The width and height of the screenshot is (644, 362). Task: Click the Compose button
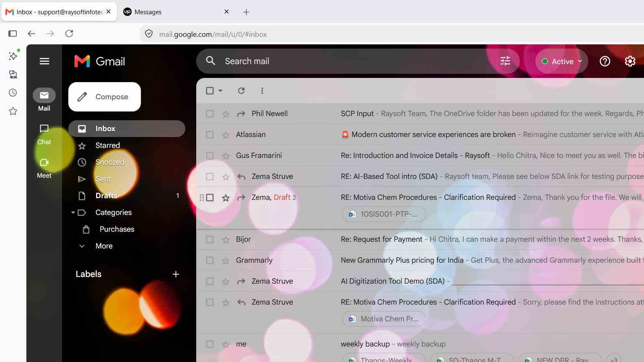click(x=104, y=97)
